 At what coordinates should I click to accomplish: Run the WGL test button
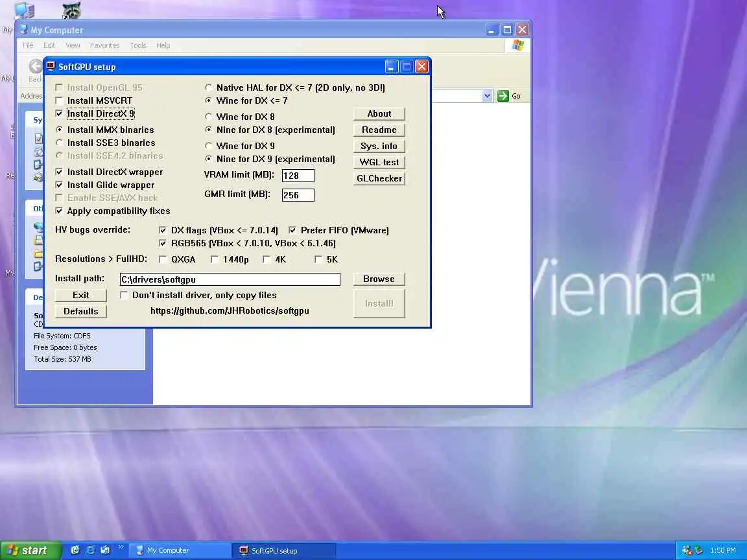pyautogui.click(x=379, y=163)
